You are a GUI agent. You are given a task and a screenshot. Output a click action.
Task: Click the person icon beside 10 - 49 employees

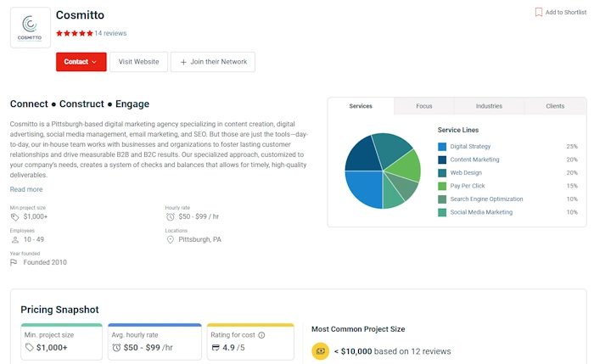pos(14,240)
